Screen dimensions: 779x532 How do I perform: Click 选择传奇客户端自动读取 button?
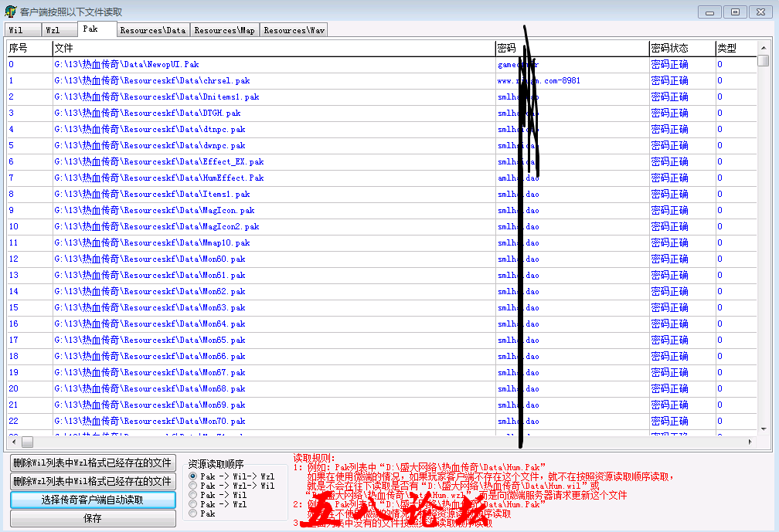click(93, 500)
